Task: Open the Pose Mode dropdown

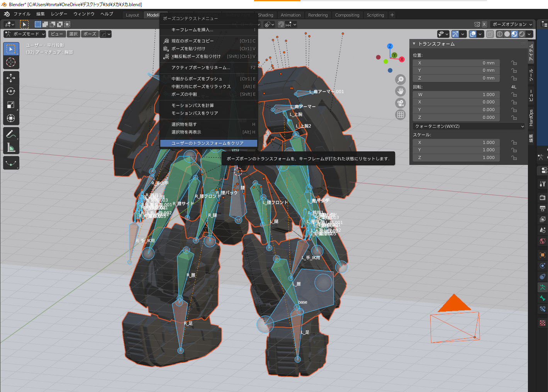Action: (x=25, y=34)
